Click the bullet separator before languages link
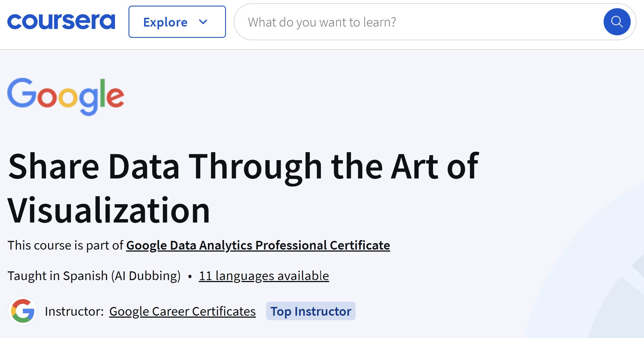This screenshot has height=338, width=644. click(190, 276)
